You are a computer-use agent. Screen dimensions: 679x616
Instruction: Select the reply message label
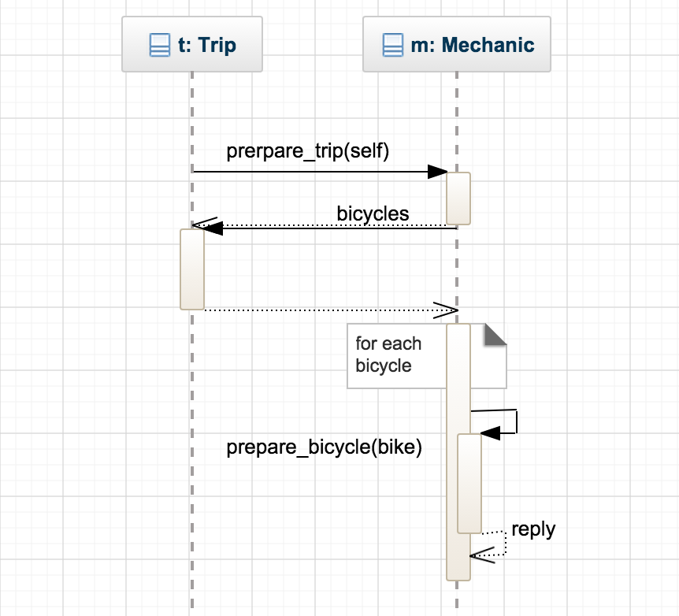[533, 530]
